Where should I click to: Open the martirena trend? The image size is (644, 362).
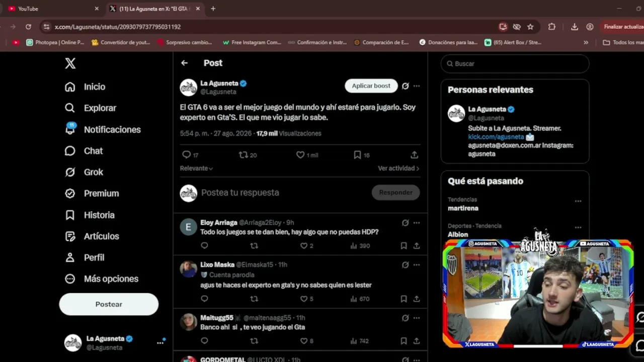463,208
